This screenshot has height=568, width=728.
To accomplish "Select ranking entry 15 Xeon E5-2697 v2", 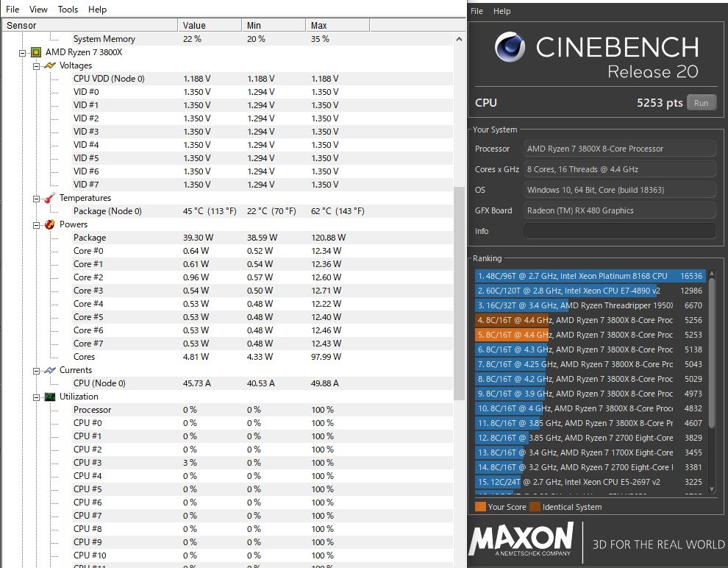I will [x=590, y=482].
